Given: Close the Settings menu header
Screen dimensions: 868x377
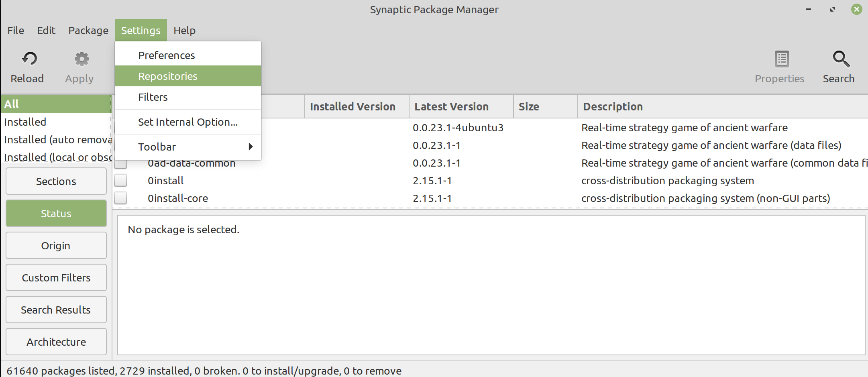Looking at the screenshot, I should click(x=141, y=31).
